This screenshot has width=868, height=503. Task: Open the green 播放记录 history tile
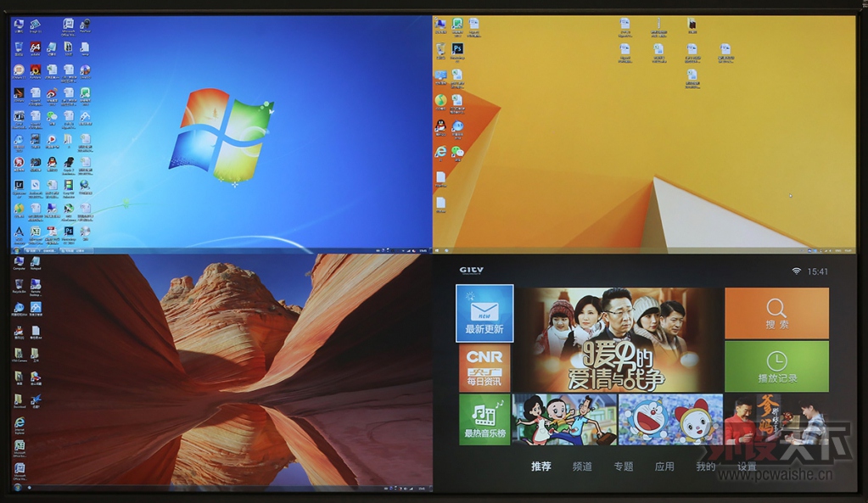tap(776, 366)
